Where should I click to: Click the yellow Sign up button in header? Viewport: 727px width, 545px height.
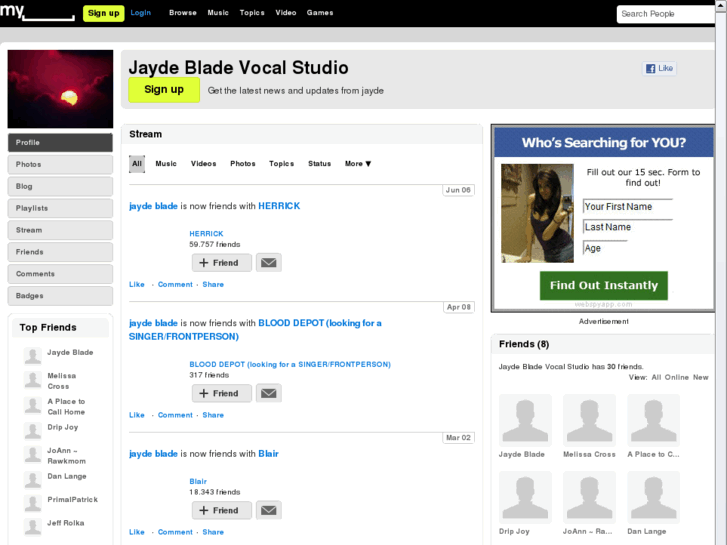[103, 13]
